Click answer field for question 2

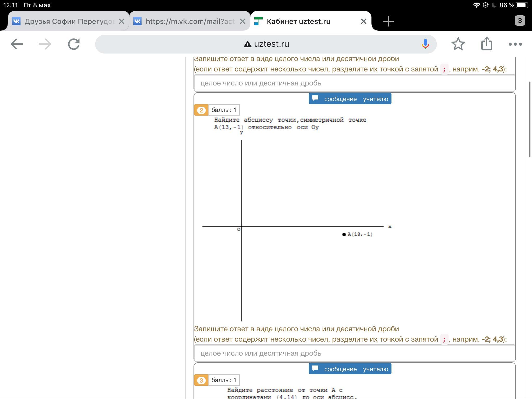tap(354, 353)
